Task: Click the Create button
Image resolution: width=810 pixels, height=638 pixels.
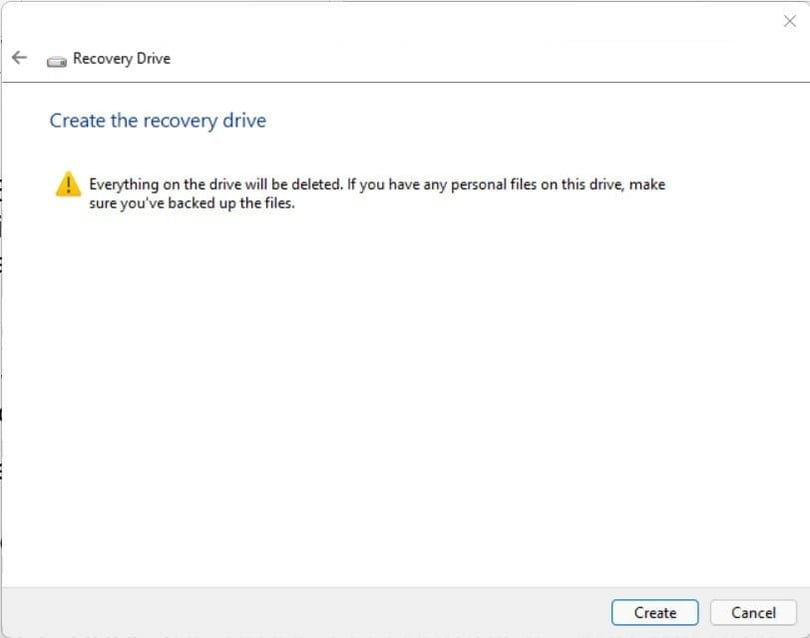Action: 655,613
